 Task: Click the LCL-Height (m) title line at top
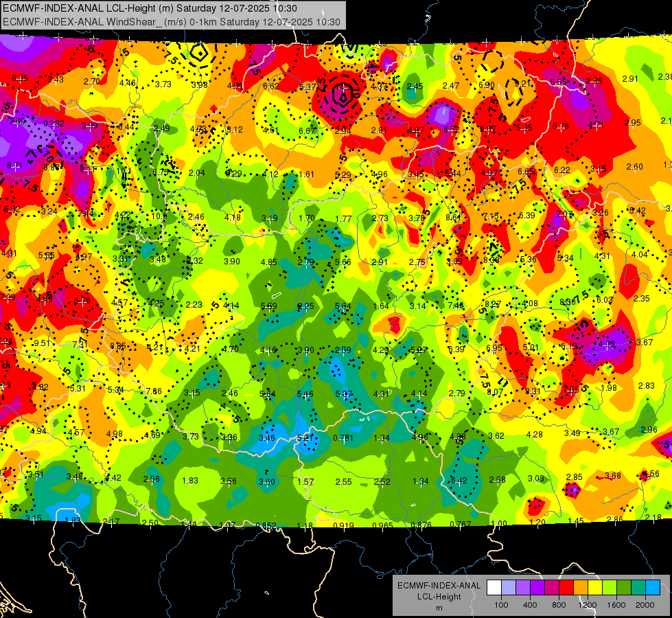coord(150,8)
